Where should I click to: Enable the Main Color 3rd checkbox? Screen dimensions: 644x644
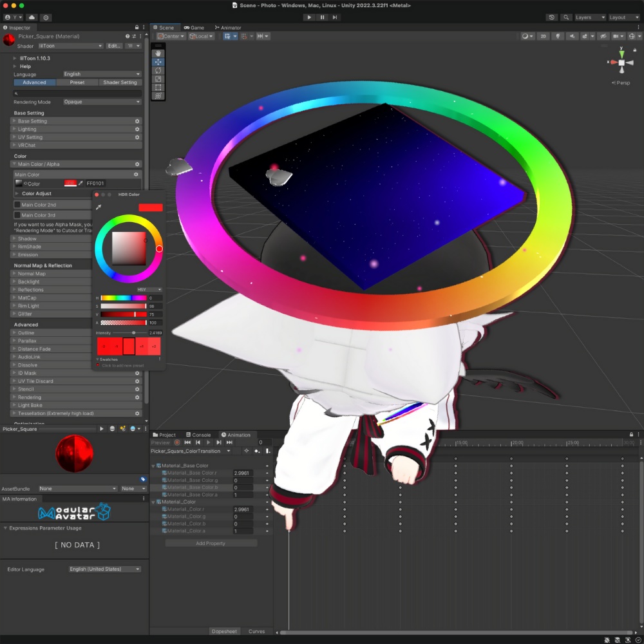coord(17,215)
